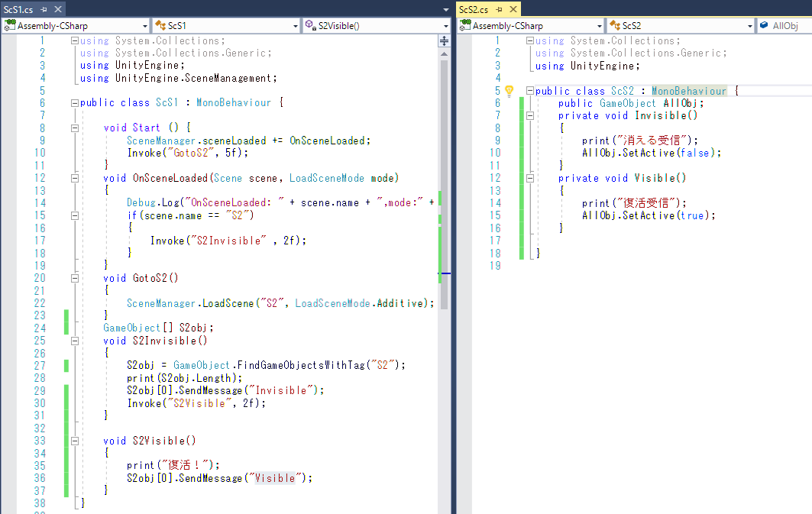Click "using UnityEngine.SceneManagement;" on line 4
The image size is (812, 514).
point(179,78)
